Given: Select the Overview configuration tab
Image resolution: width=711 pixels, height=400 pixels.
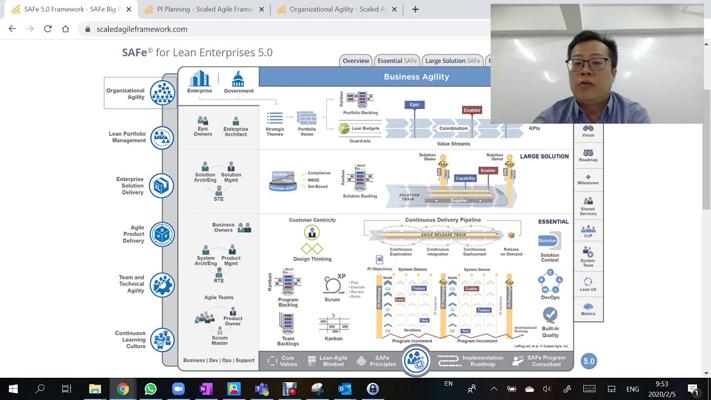Looking at the screenshot, I should pyautogui.click(x=356, y=61).
